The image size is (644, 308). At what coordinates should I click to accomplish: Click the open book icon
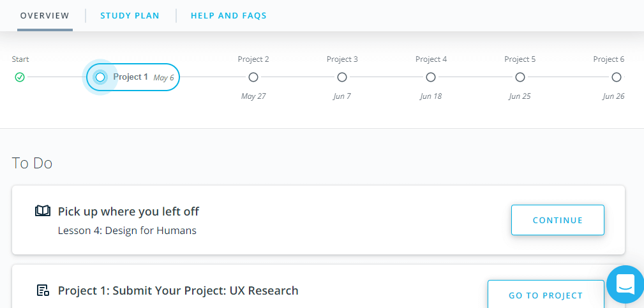[43, 211]
